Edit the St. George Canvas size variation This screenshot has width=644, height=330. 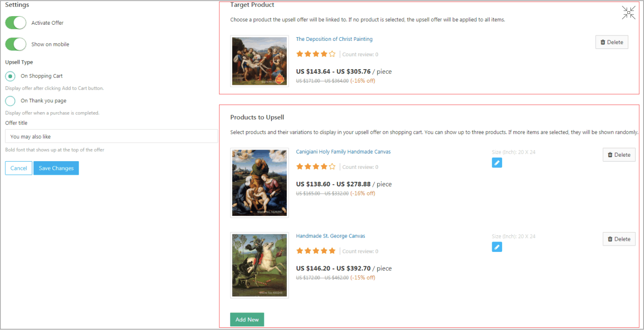[497, 247]
